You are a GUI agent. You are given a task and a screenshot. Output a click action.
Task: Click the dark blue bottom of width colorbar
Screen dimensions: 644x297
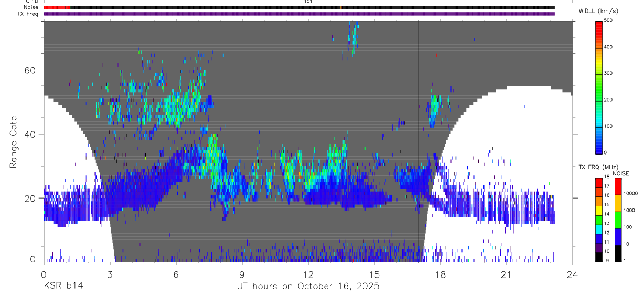(x=598, y=149)
